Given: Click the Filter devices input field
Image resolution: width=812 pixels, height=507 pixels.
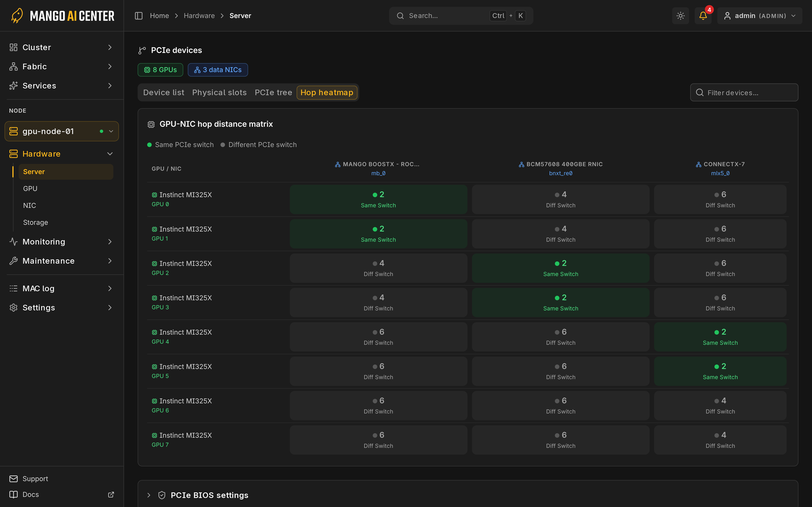Looking at the screenshot, I should pyautogui.click(x=744, y=93).
